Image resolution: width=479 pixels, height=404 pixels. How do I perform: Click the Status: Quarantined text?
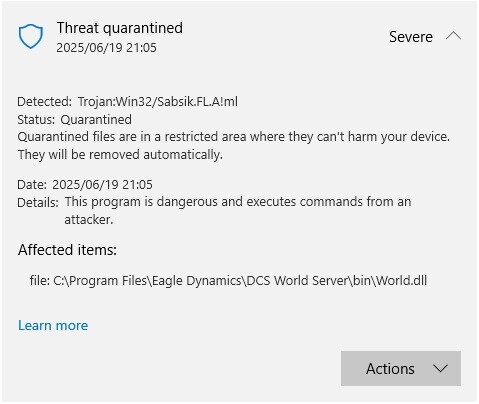(x=74, y=119)
